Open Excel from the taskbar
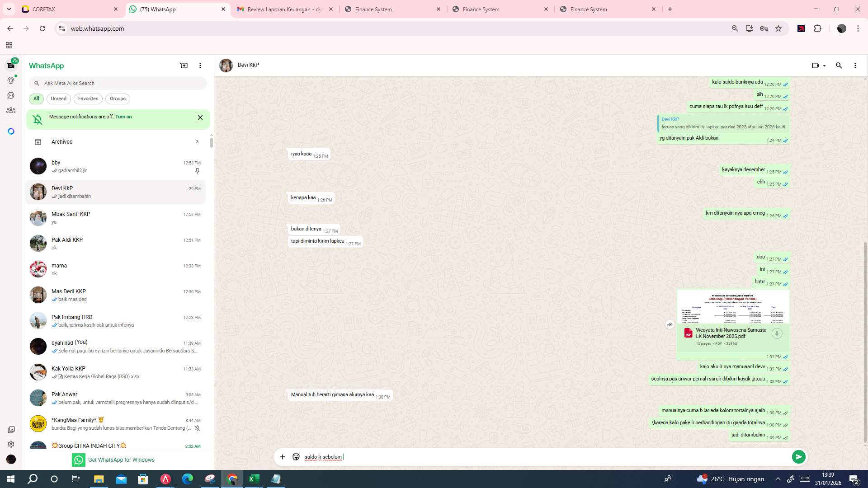This screenshot has width=868, height=488. click(x=254, y=479)
